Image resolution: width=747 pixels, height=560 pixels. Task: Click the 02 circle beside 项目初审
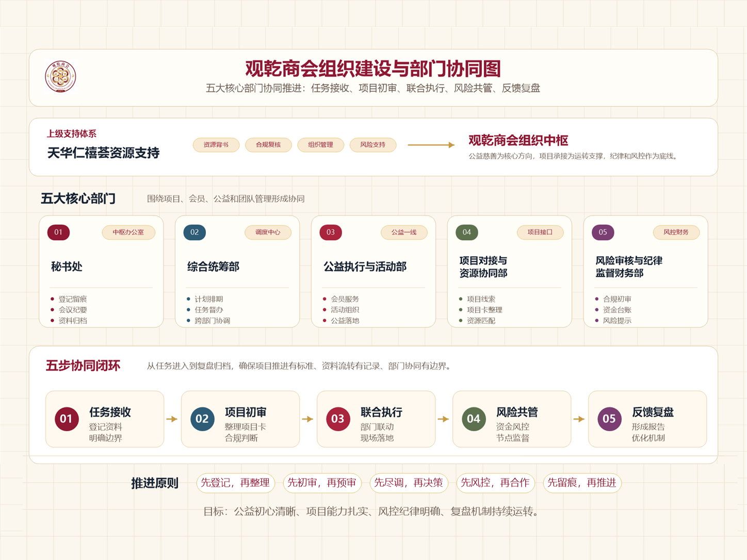(202, 419)
